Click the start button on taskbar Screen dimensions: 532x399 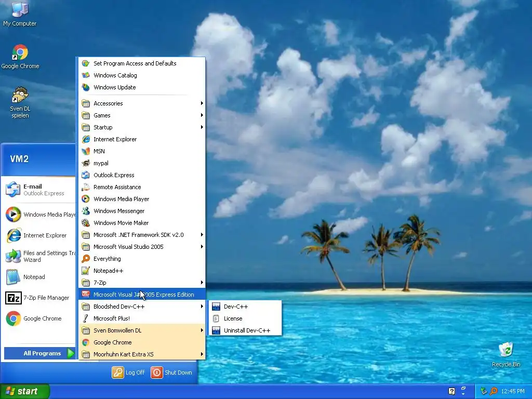(x=25, y=391)
